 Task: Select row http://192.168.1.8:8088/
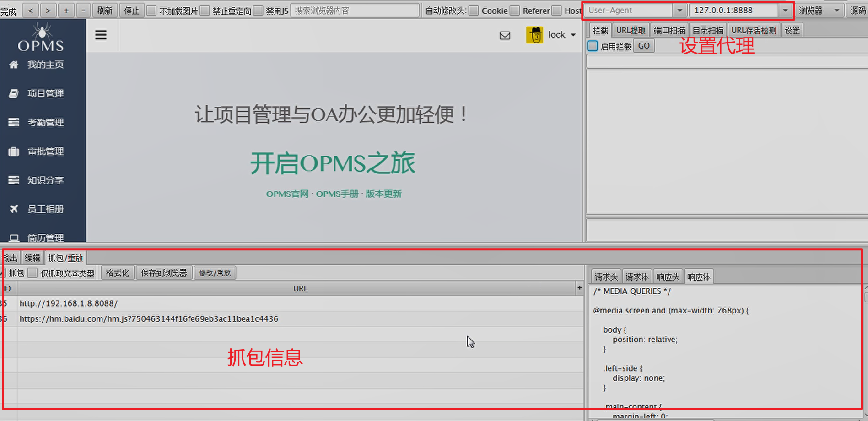click(291, 303)
